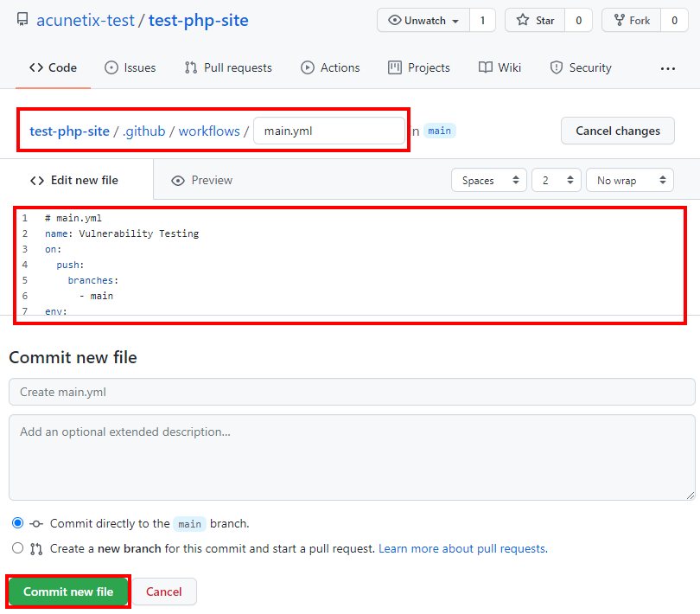The width and height of the screenshot is (700, 614).
Task: Click the red Cancel button
Action: (164, 592)
